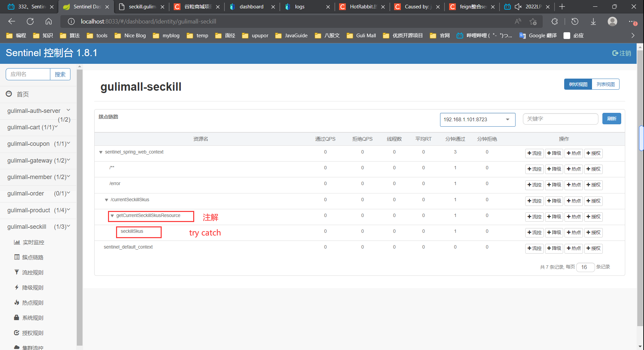The height and width of the screenshot is (350, 644).
Task: Switch to 树状视图 tree view
Action: (578, 84)
